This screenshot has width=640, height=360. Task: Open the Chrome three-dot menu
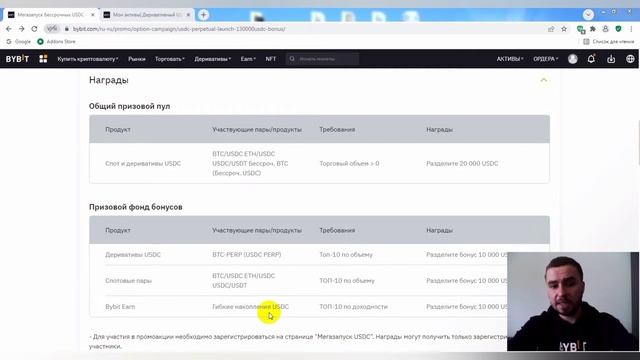(x=631, y=29)
